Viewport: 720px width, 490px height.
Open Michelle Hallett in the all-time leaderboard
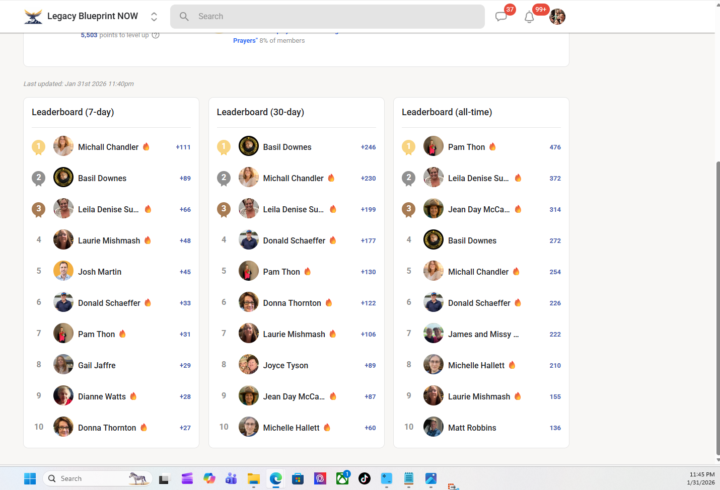[x=476, y=366]
